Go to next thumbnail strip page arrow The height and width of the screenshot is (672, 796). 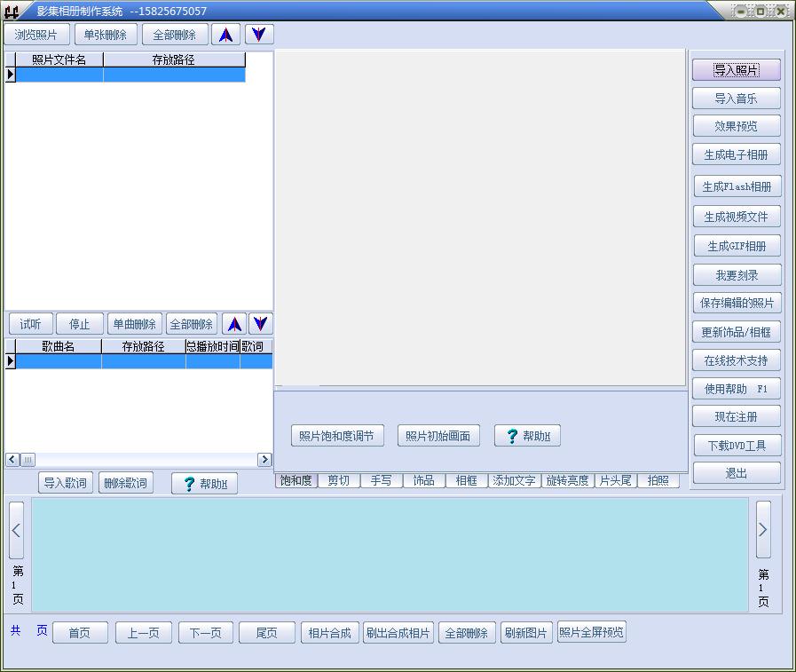pyautogui.click(x=763, y=530)
